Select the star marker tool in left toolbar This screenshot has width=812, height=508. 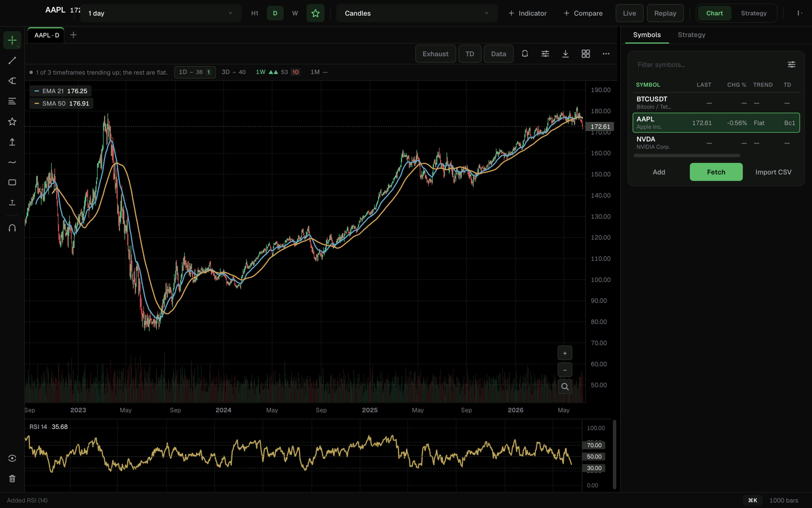click(x=12, y=121)
